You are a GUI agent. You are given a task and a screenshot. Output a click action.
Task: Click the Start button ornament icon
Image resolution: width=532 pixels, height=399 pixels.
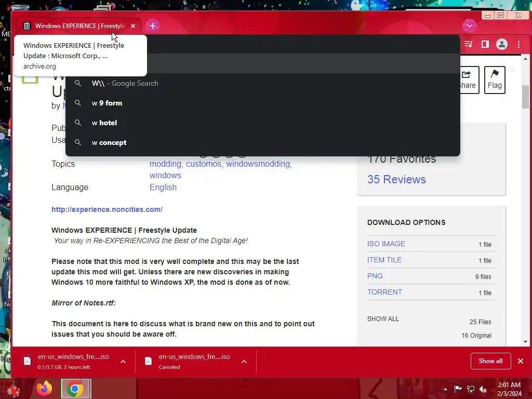click(x=14, y=389)
